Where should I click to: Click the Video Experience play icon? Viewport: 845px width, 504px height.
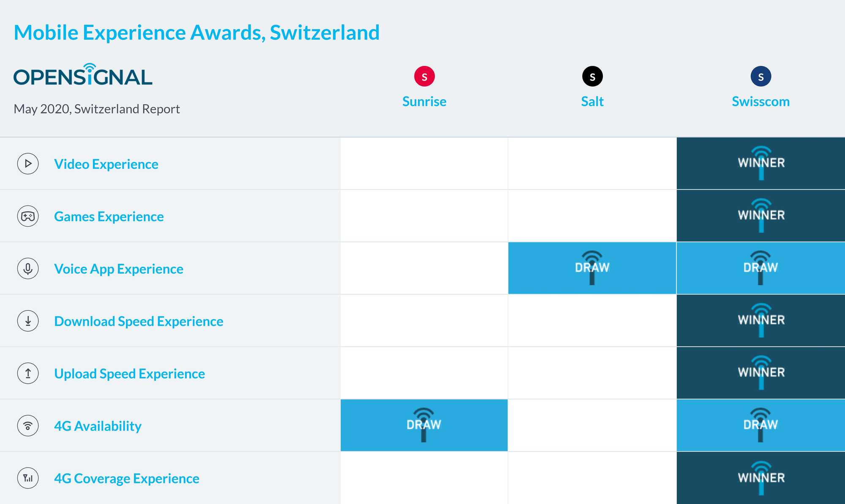click(x=28, y=164)
